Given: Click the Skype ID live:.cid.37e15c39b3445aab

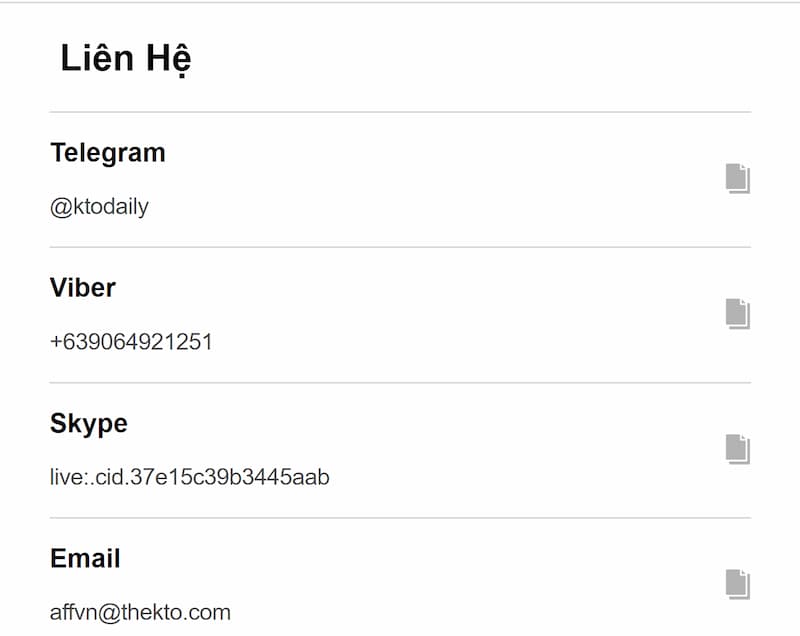Looking at the screenshot, I should coord(190,477).
